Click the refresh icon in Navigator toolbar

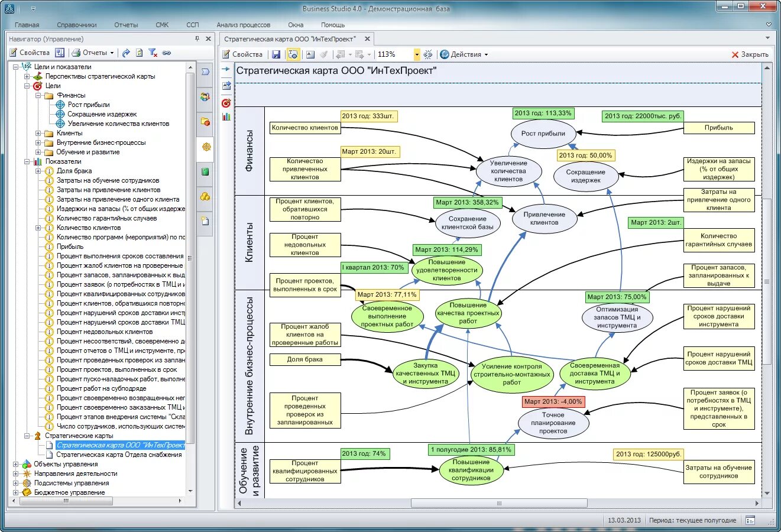tap(139, 53)
